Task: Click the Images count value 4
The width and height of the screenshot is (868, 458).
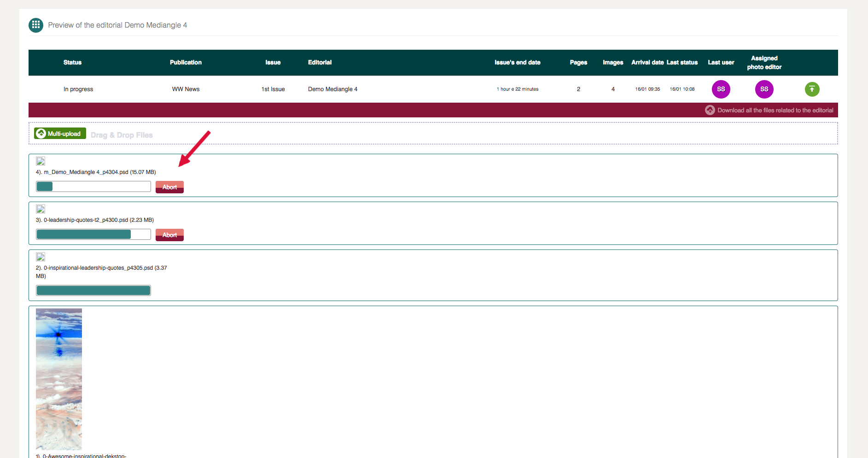Action: tap(613, 89)
